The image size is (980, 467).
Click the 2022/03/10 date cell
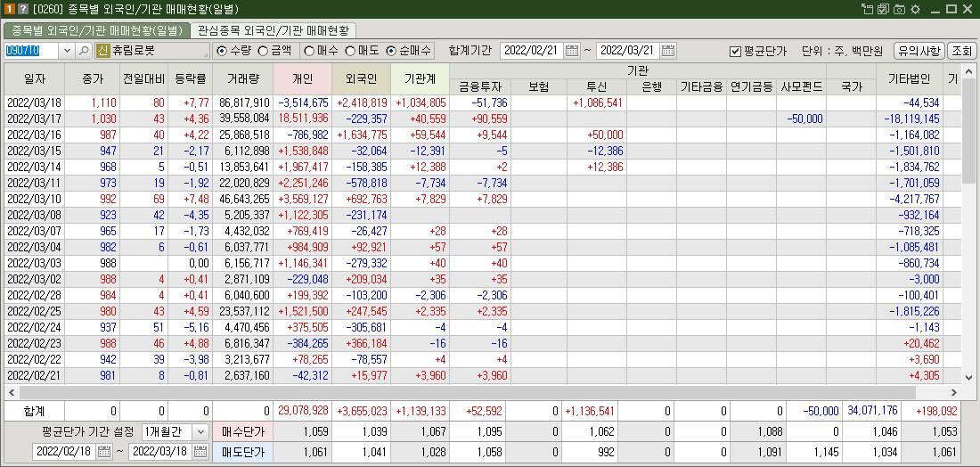tap(35, 199)
